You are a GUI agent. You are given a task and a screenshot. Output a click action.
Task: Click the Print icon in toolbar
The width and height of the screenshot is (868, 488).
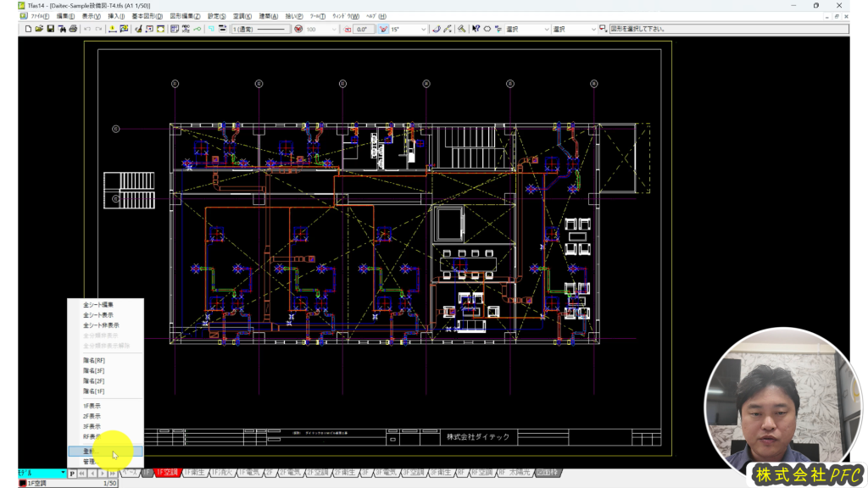(x=73, y=29)
